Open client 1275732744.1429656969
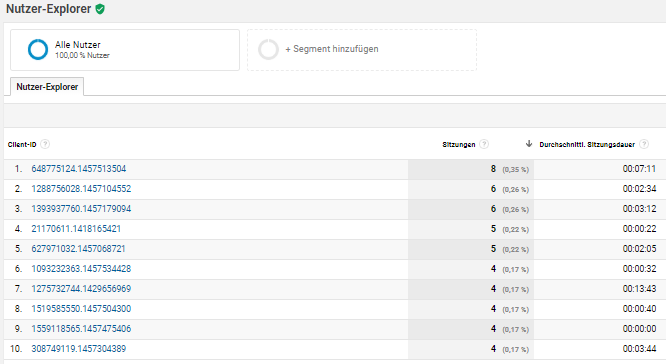The height and width of the screenshot is (364, 666). point(81,288)
